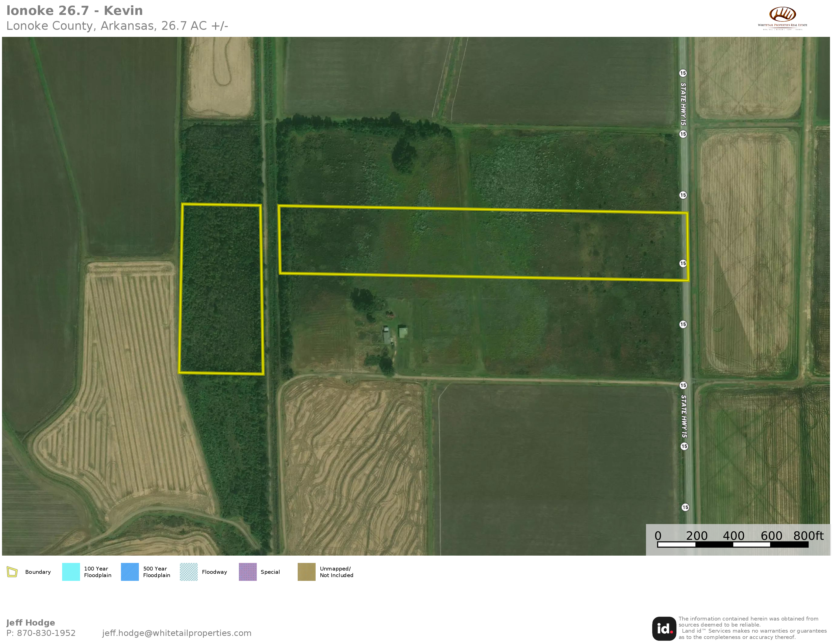Click the lonoke 26.7 - Kevin title
833x644 pixels.
click(x=74, y=11)
